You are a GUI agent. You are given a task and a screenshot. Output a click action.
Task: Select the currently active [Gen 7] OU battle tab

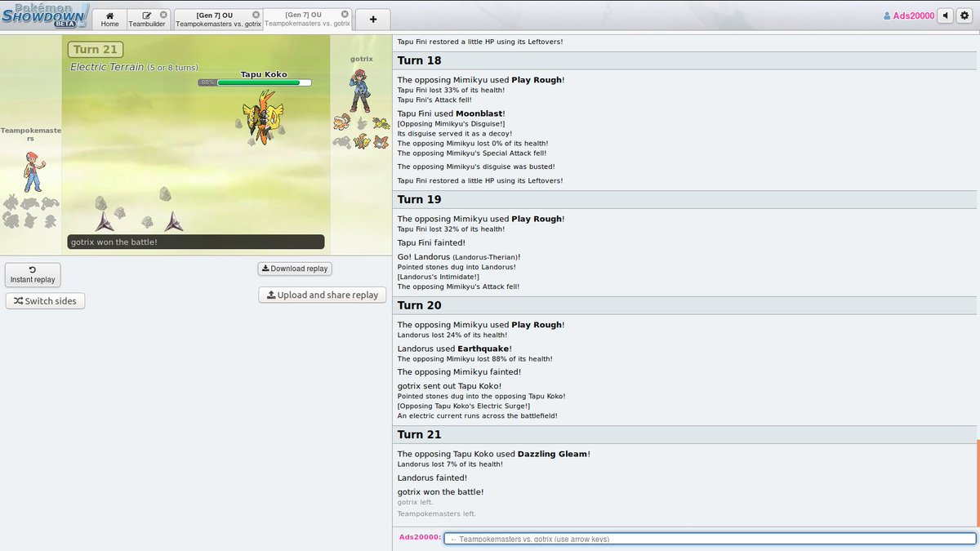(x=308, y=19)
